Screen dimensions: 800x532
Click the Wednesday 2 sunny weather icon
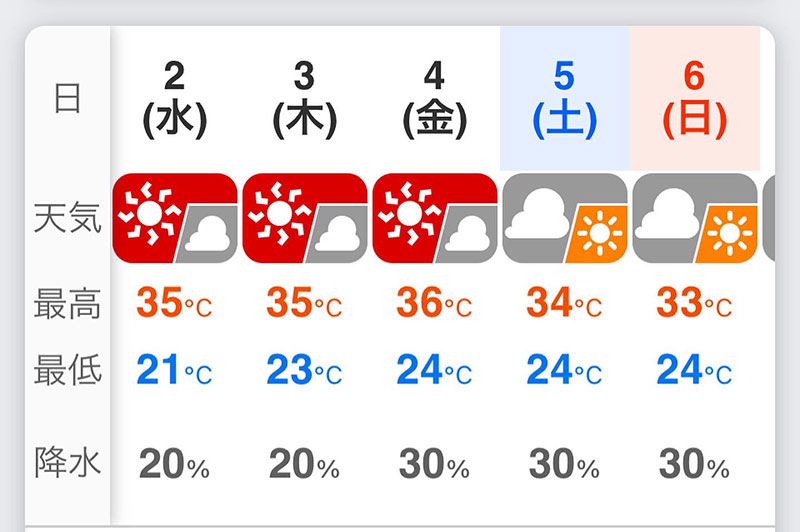point(175,218)
